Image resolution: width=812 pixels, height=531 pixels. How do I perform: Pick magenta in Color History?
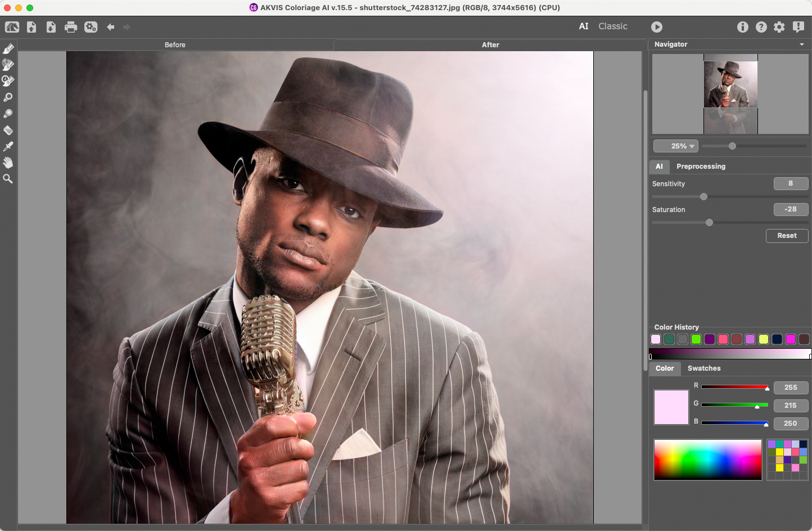click(791, 339)
